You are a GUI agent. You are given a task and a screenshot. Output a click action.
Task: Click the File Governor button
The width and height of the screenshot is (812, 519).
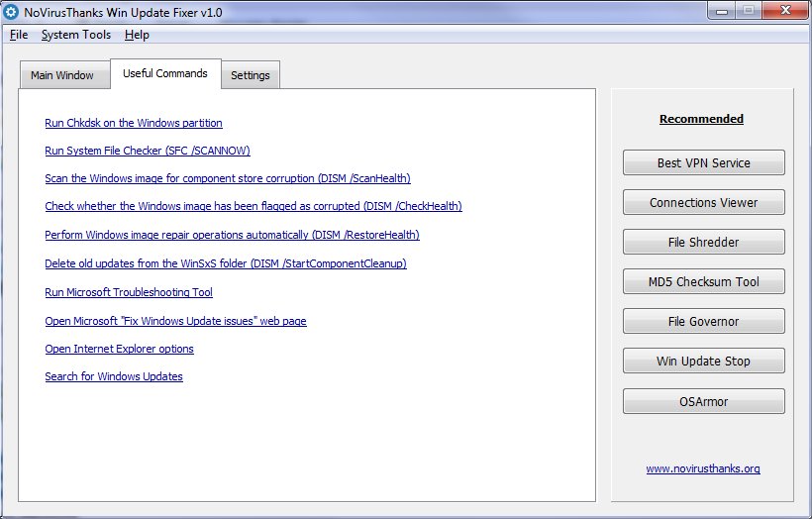tap(704, 321)
